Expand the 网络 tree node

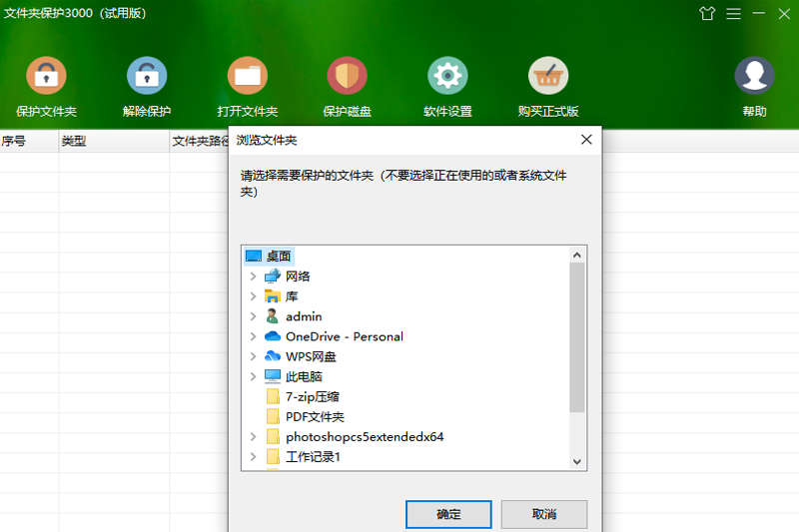click(254, 276)
